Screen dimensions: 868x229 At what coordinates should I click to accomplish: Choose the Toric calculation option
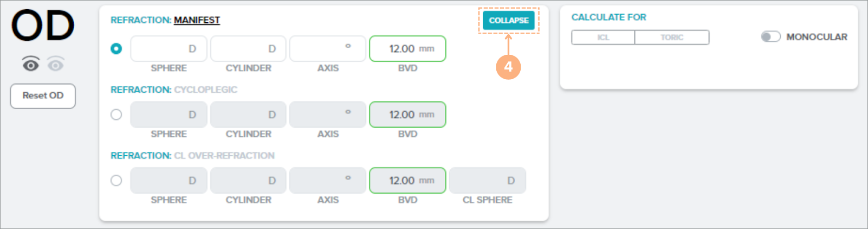672,37
